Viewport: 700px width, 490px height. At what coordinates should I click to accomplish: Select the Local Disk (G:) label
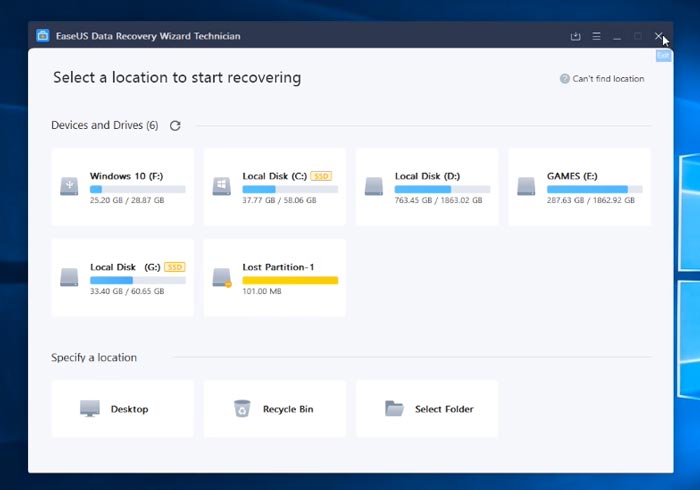pos(125,267)
